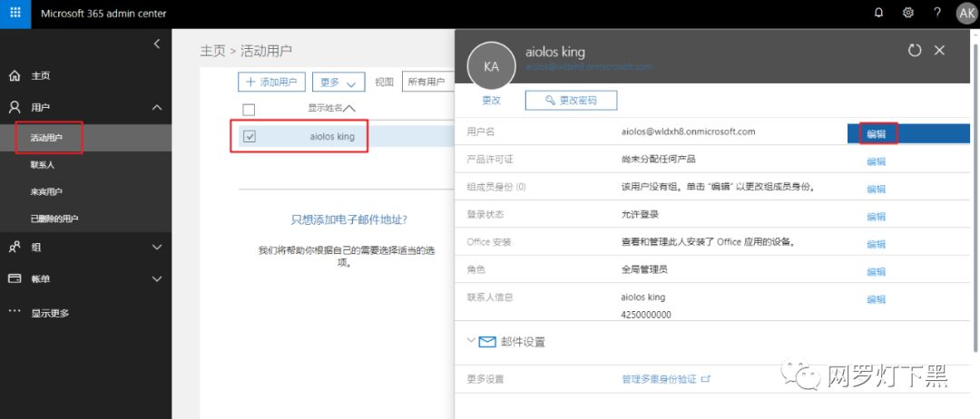This screenshot has width=980, height=419.
Task: Click the 主页 breadcrumb link
Action: click(x=212, y=51)
